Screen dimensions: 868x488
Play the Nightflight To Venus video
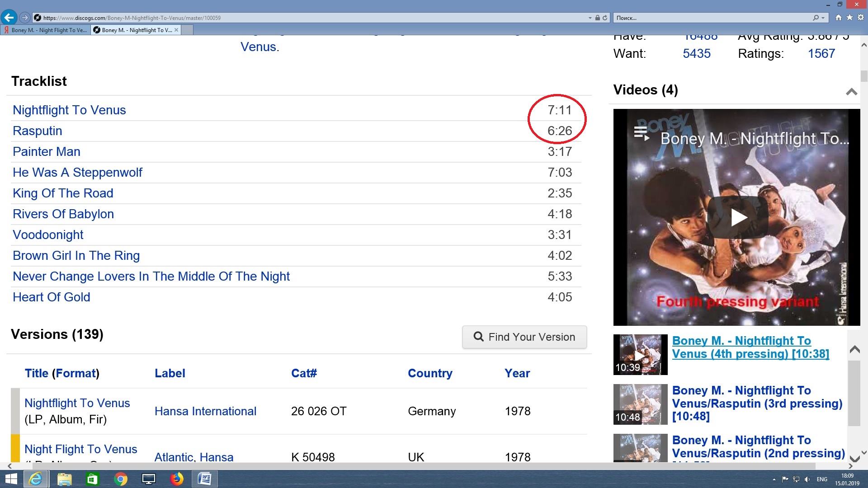click(x=737, y=217)
